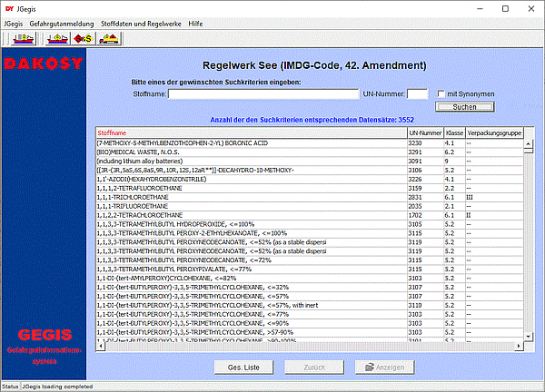The width and height of the screenshot is (545, 392).
Task: Sort by the Klasse column header
Action: (x=455, y=133)
